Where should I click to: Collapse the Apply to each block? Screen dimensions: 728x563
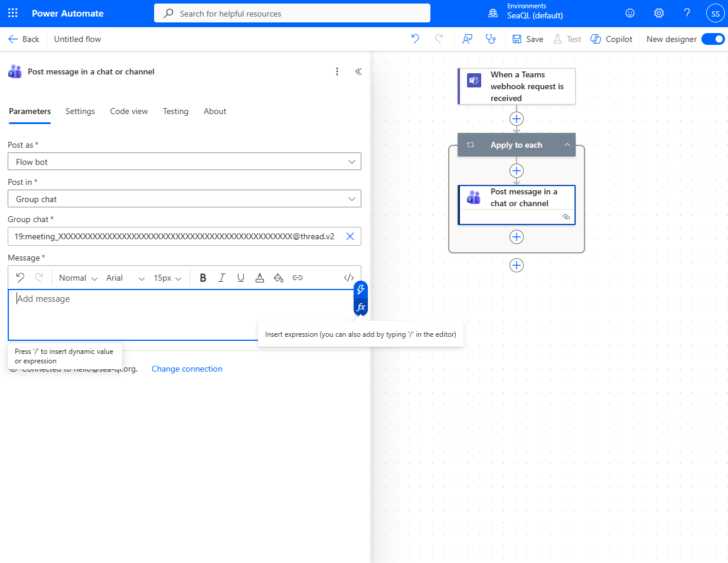567,145
